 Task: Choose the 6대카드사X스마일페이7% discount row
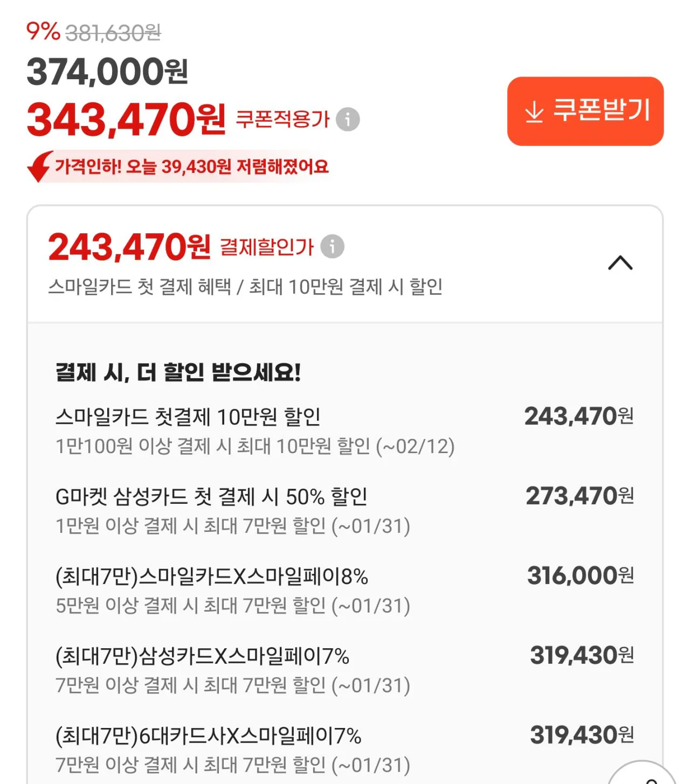209,736
